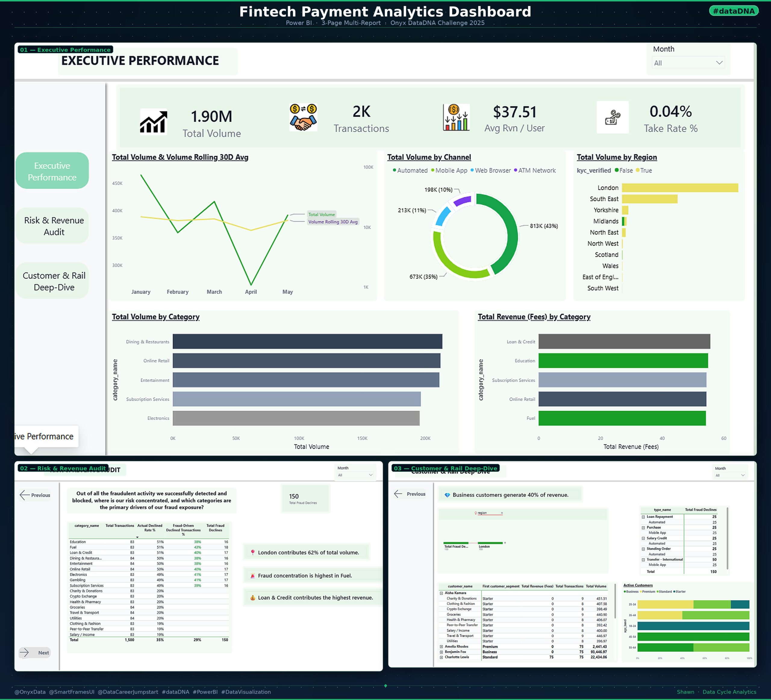Click the 18-24 age band bar
The image size is (771, 700).
693,626
